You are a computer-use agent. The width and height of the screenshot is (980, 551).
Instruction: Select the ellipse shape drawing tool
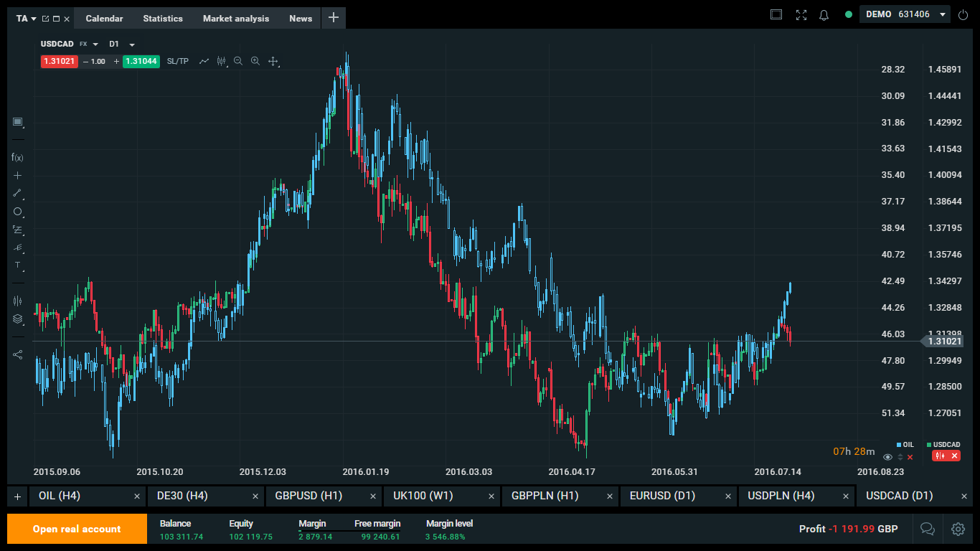coord(17,211)
